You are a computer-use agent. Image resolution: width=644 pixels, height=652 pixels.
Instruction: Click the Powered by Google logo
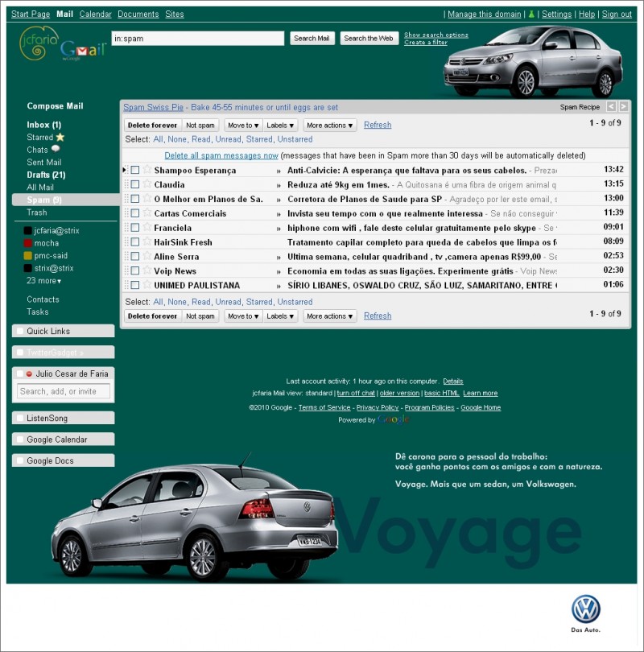(393, 419)
